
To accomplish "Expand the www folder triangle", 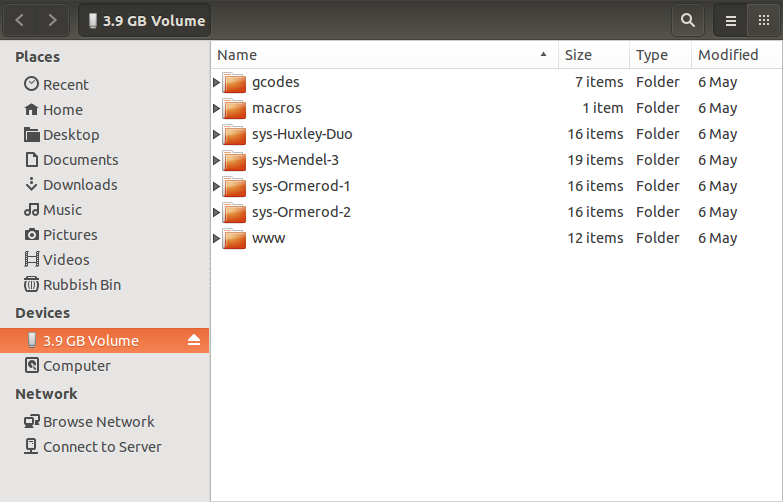I will click(x=216, y=238).
